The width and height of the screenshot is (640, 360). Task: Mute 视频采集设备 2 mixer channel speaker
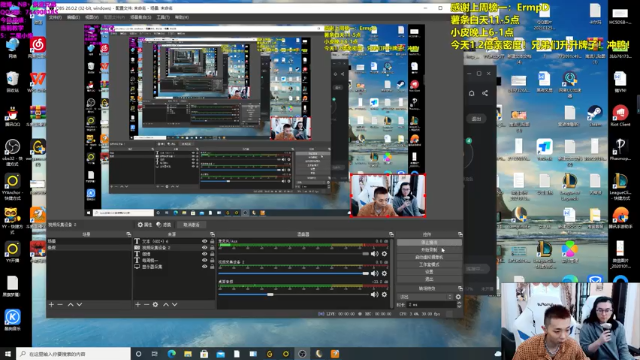(x=374, y=273)
